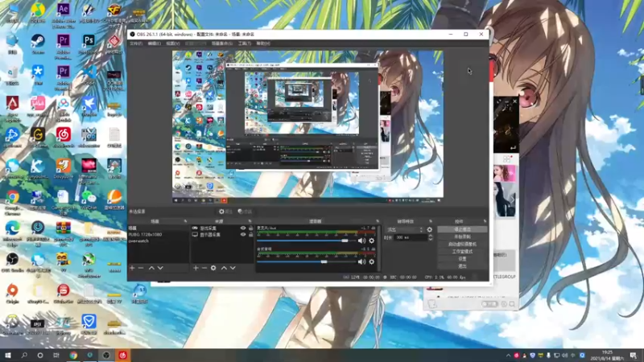The width and height of the screenshot is (644, 362).
Task: Open the 文件(F) menu
Action: 136,43
